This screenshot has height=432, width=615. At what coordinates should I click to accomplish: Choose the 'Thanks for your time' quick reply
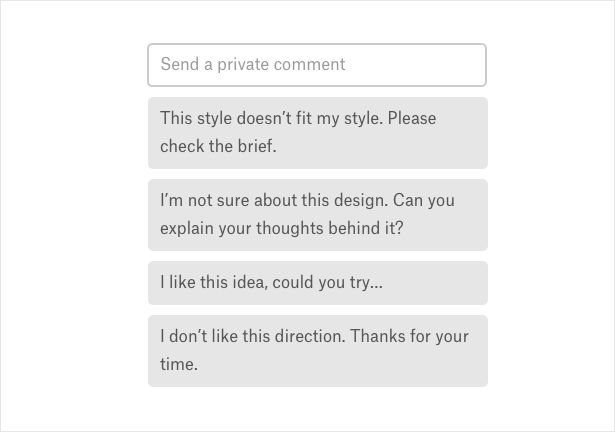pos(317,350)
